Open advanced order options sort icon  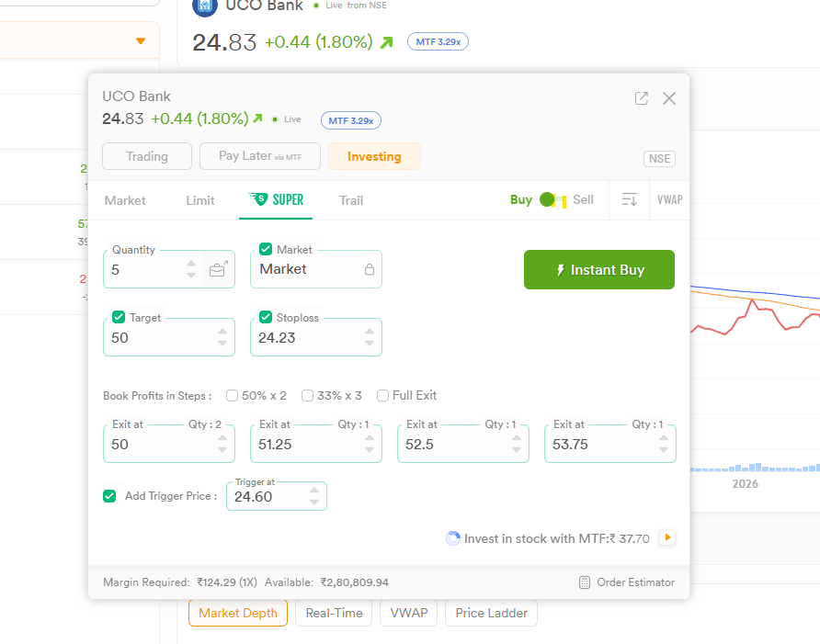(629, 199)
